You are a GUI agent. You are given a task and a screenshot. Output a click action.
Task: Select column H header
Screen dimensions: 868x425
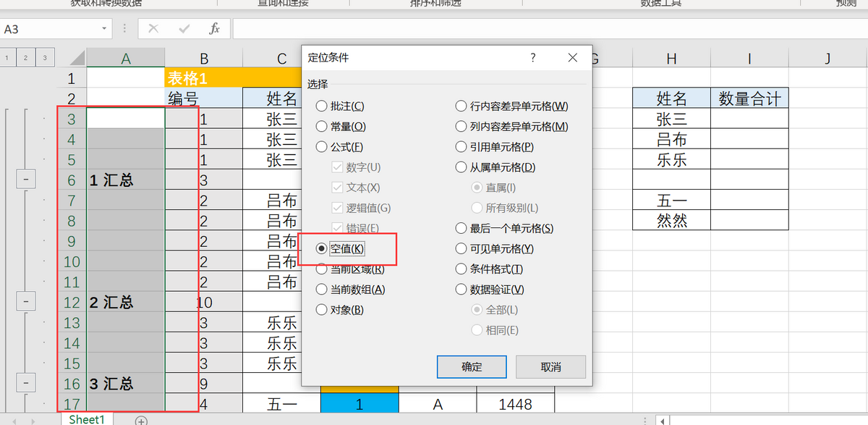672,59
